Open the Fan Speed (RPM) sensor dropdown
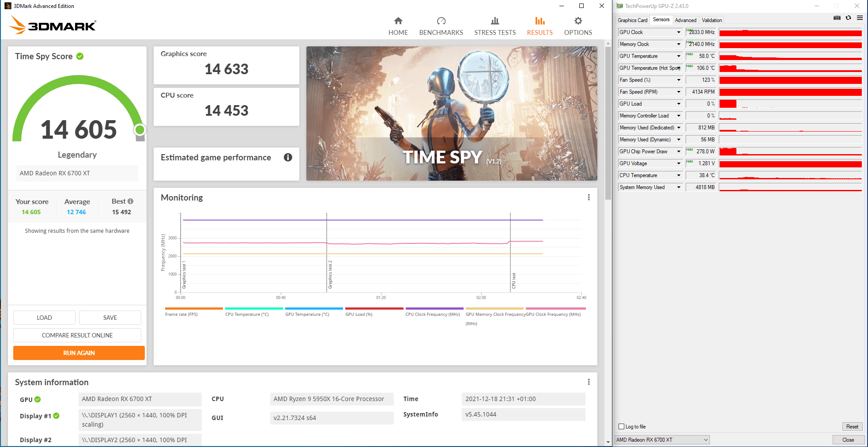The height and width of the screenshot is (447, 868). pyautogui.click(x=679, y=92)
